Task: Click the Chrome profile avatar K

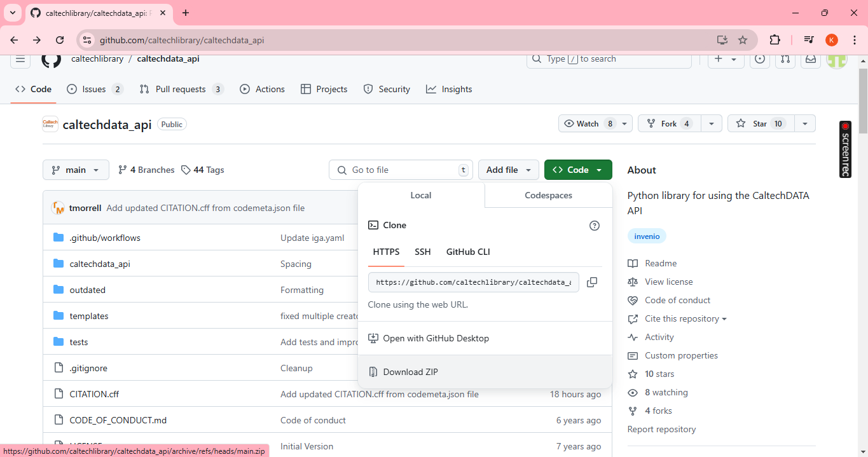Action: click(832, 40)
